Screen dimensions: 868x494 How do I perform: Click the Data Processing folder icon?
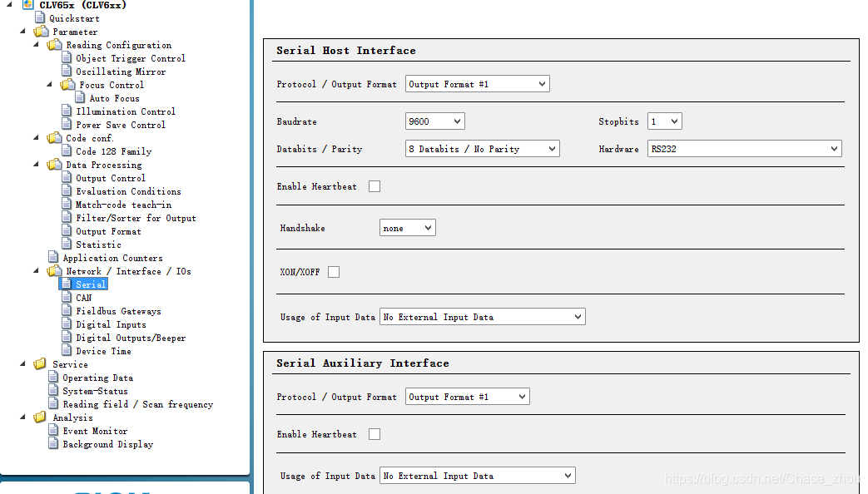coord(54,165)
